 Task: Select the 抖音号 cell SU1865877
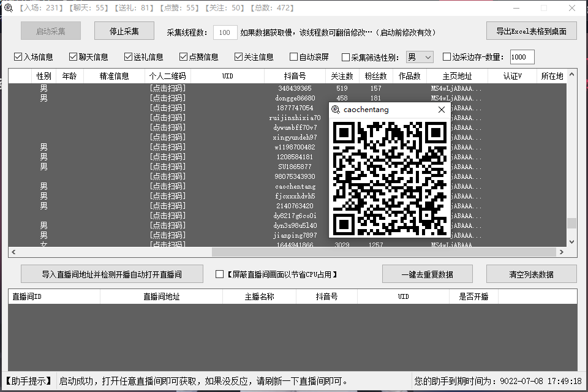coord(295,167)
